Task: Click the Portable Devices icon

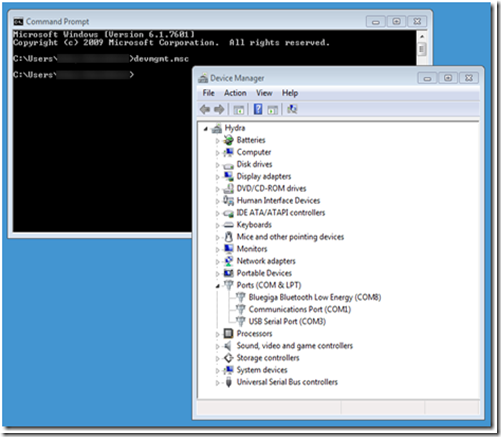Action: click(x=228, y=273)
